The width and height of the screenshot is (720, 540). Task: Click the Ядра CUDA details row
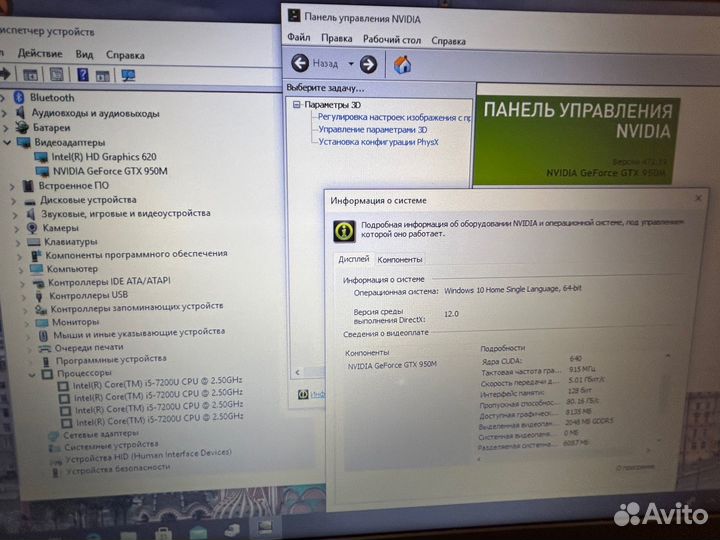click(x=531, y=360)
